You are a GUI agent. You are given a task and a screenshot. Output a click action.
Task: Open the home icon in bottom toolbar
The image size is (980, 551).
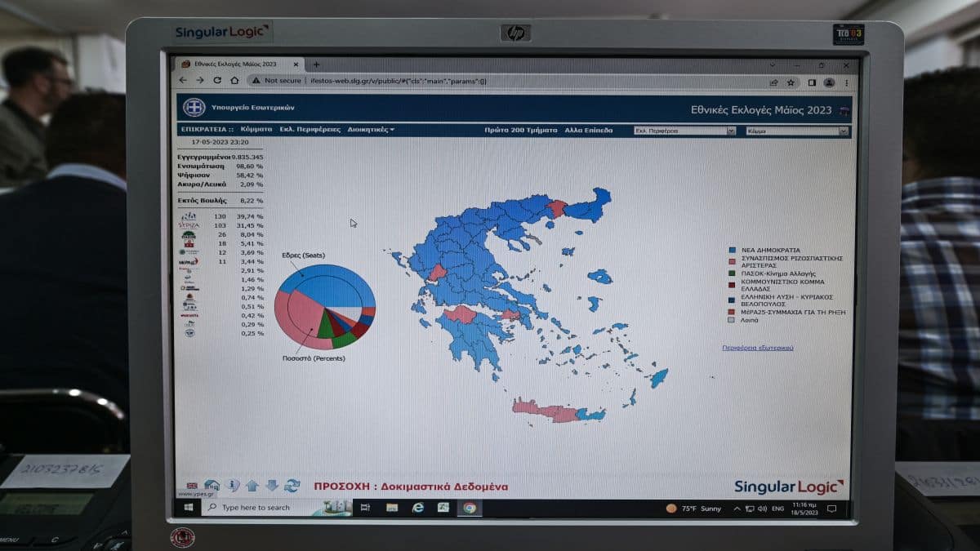coord(212,485)
